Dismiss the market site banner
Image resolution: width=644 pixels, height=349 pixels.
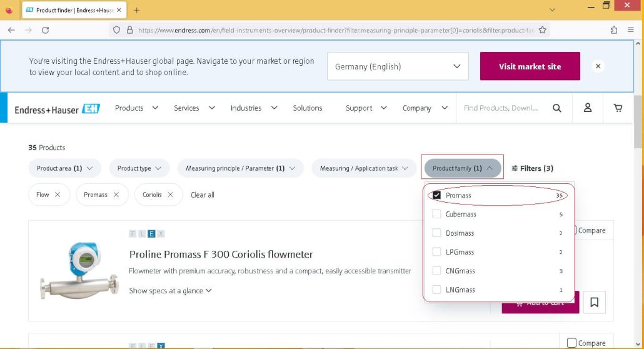(598, 66)
